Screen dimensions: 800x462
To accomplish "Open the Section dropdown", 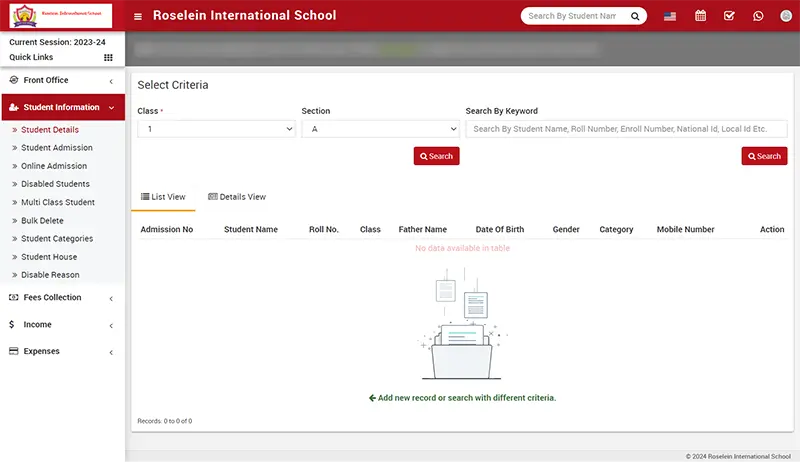I will click(380, 129).
